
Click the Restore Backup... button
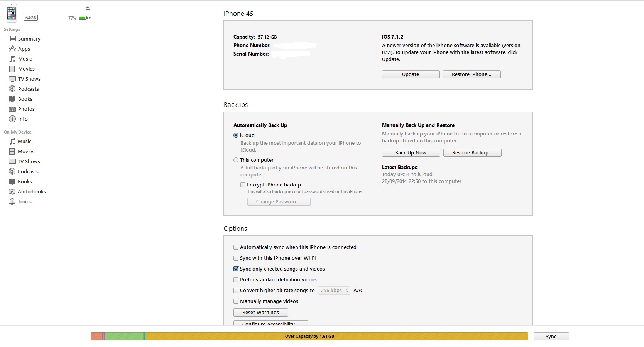point(472,153)
